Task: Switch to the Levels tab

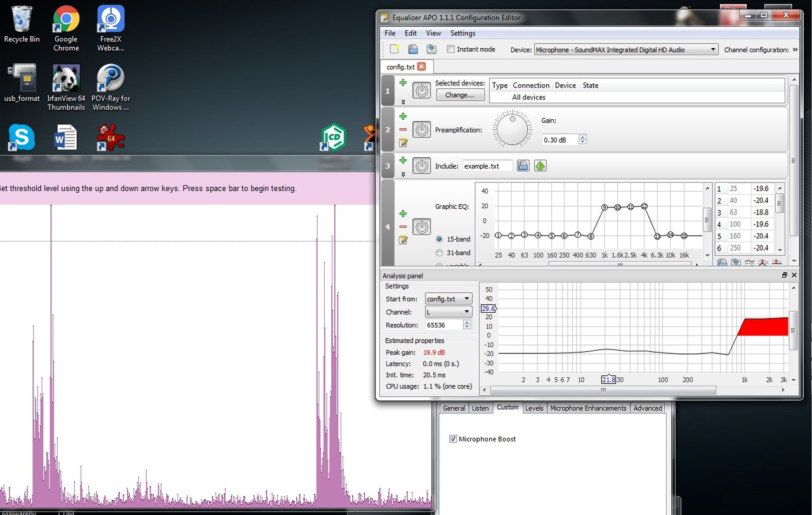Action: [534, 408]
